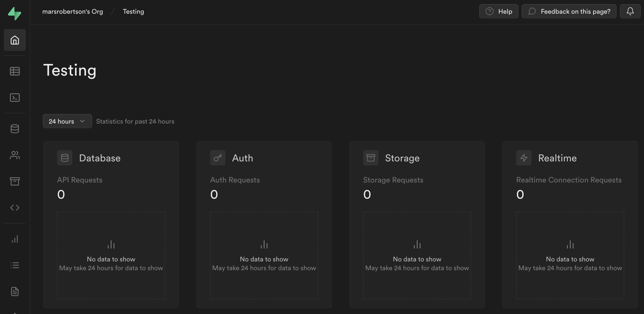
Task: Open Logs list icon in the sidebar
Action: tap(15, 265)
